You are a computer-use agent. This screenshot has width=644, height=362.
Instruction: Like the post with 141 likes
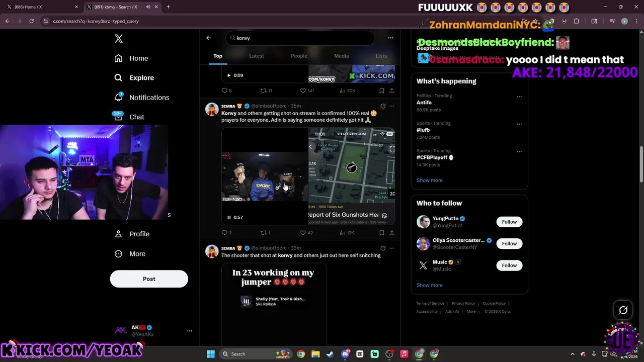coord(307,90)
